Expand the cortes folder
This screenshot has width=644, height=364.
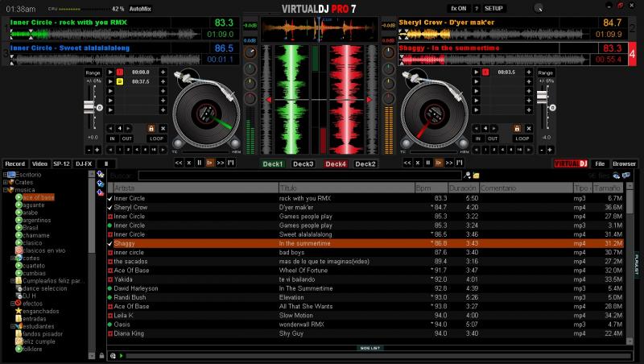click(x=13, y=258)
